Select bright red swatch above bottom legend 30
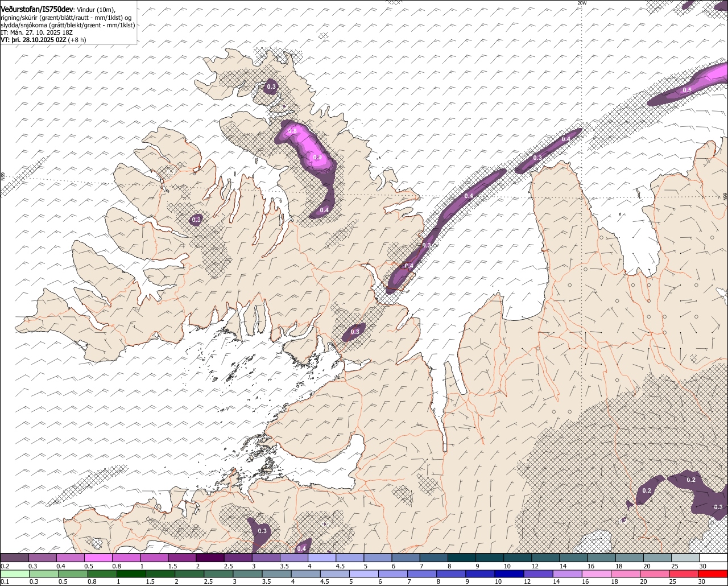Viewport: 728px width, 586px height. 713,574
